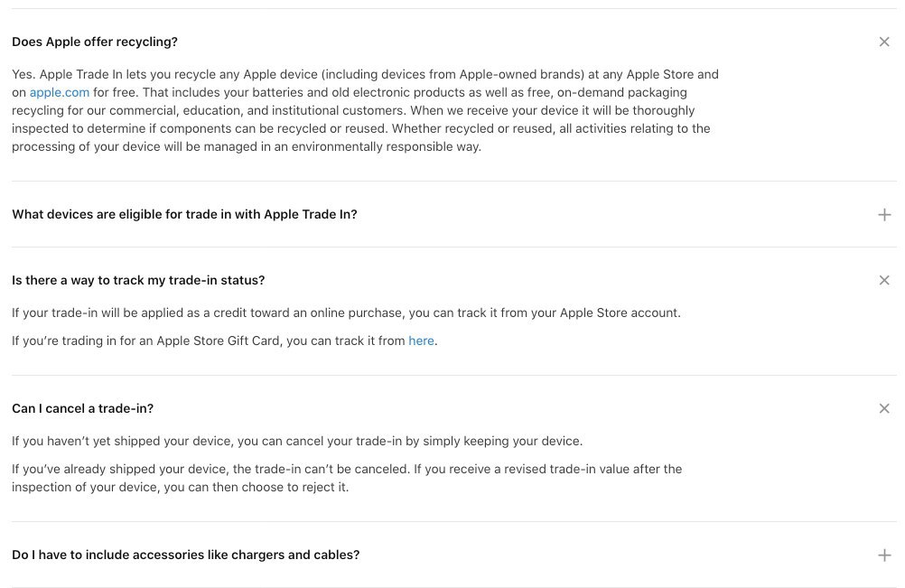The image size is (905, 588).
Task: Click 'Yes. Apple Trade In lets you recycle' line
Action: [x=366, y=74]
